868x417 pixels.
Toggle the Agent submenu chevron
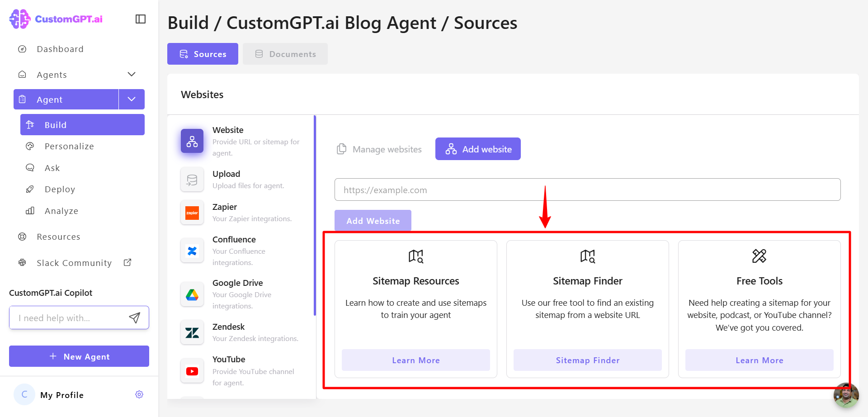pos(132,100)
